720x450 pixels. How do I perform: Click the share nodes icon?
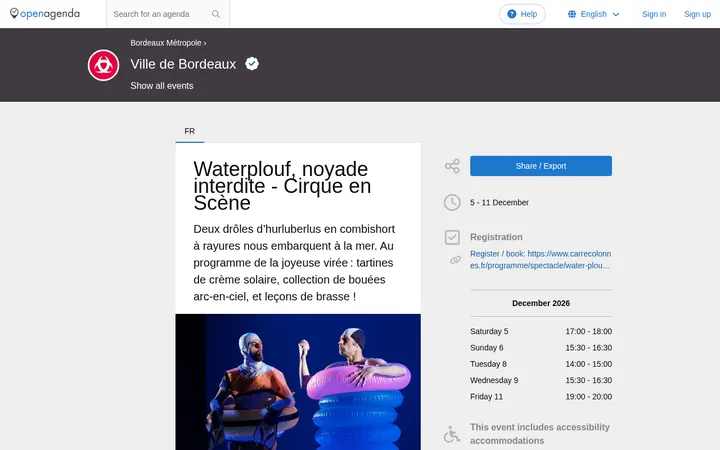452,166
